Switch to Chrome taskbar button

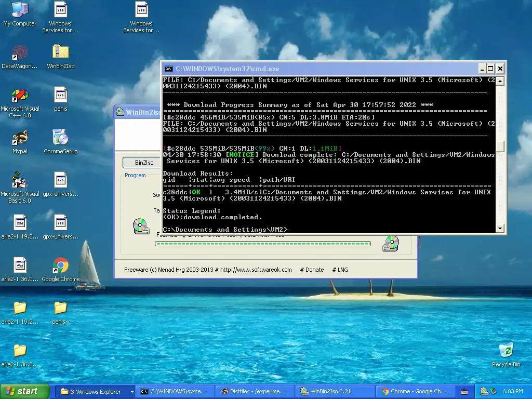(x=415, y=392)
